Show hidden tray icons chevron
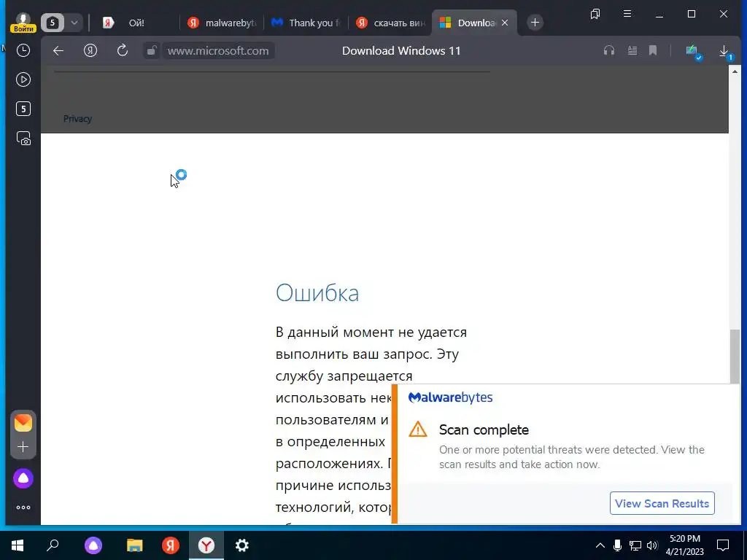Image resolution: width=747 pixels, height=560 pixels. coord(600,545)
